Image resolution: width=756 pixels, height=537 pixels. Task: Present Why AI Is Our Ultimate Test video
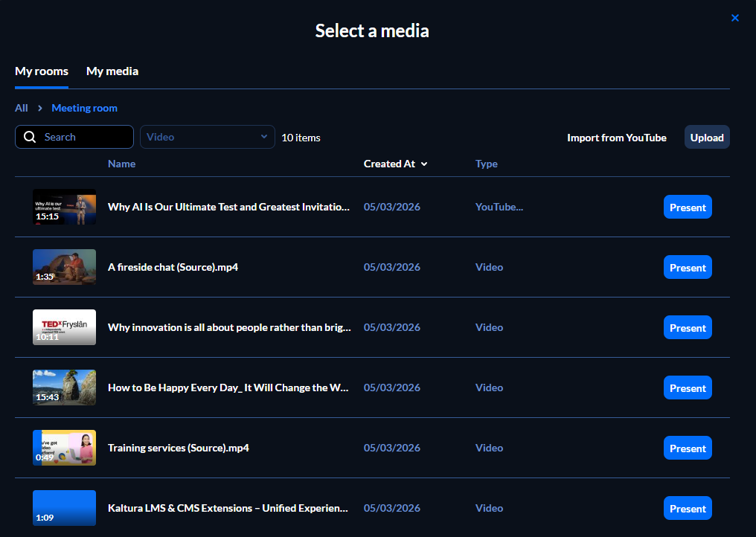pos(688,208)
